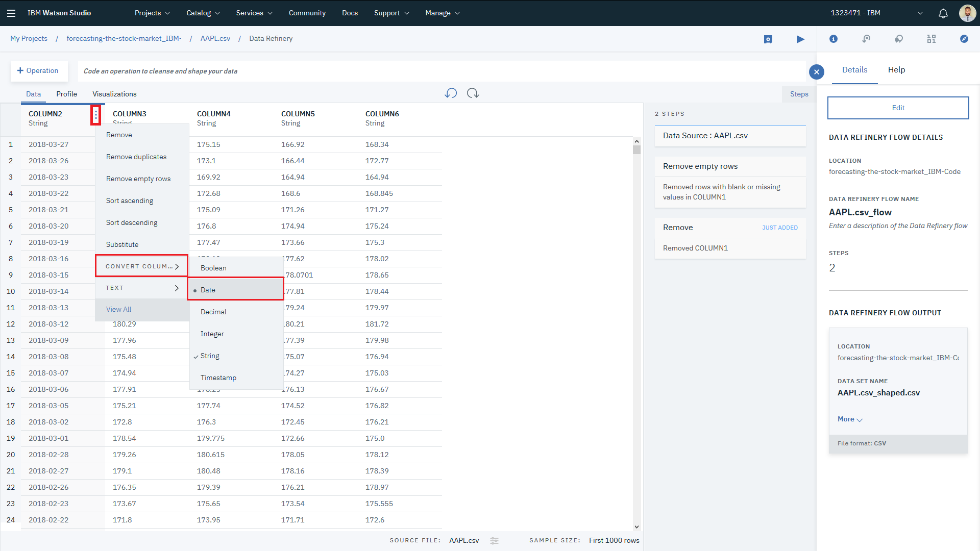Open the notifications bell
The width and height of the screenshot is (980, 551).
pyautogui.click(x=943, y=13)
